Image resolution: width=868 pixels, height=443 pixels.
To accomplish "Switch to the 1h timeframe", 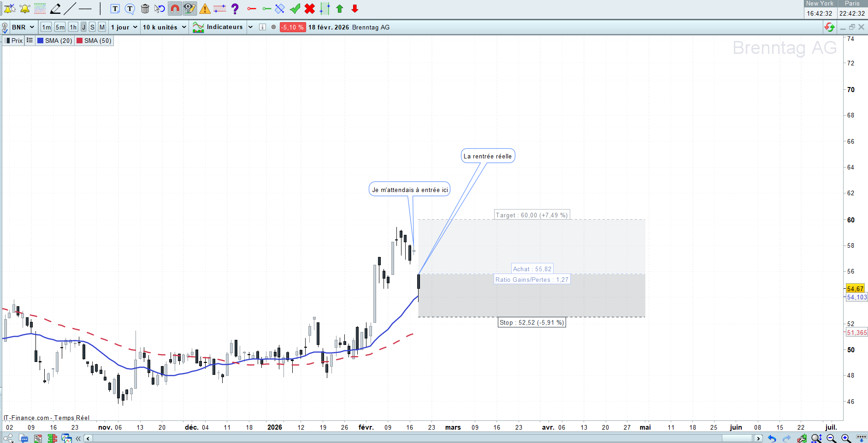I will [x=73, y=27].
